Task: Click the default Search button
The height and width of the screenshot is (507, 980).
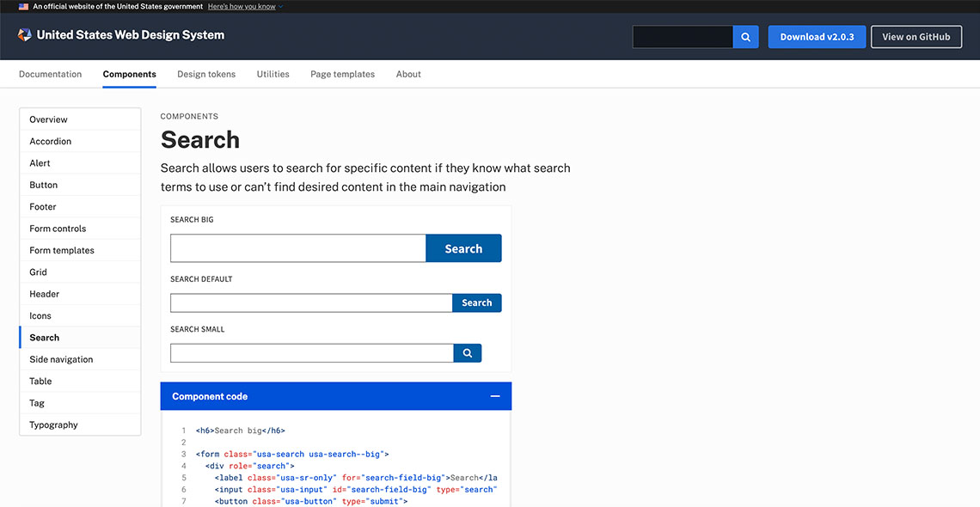Action: [x=477, y=302]
